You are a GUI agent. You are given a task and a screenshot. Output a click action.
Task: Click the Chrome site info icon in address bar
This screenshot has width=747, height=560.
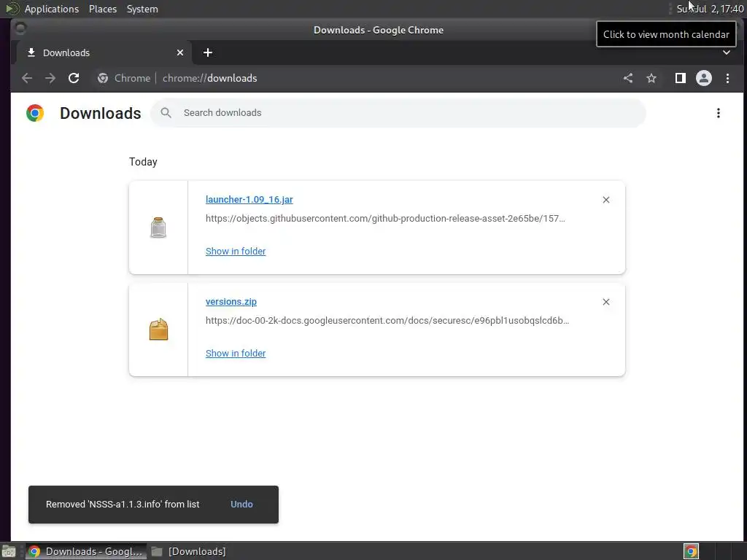coord(103,78)
